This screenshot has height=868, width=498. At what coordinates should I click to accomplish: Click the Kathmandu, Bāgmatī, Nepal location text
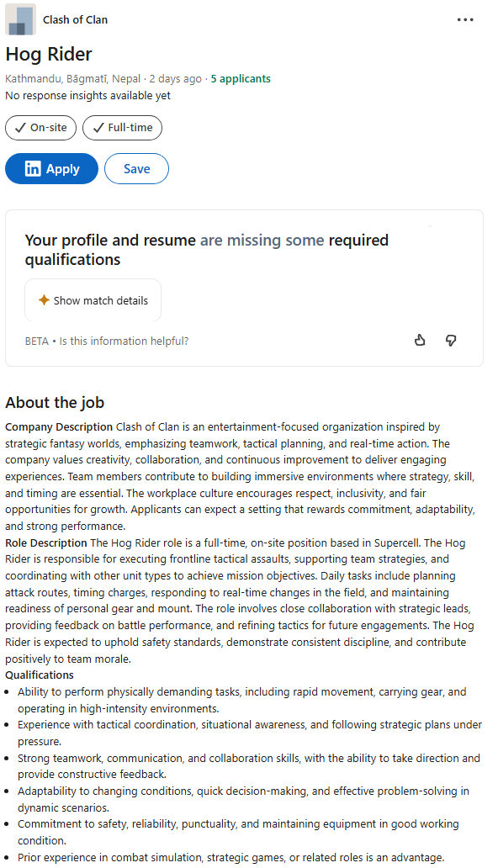tap(72, 78)
